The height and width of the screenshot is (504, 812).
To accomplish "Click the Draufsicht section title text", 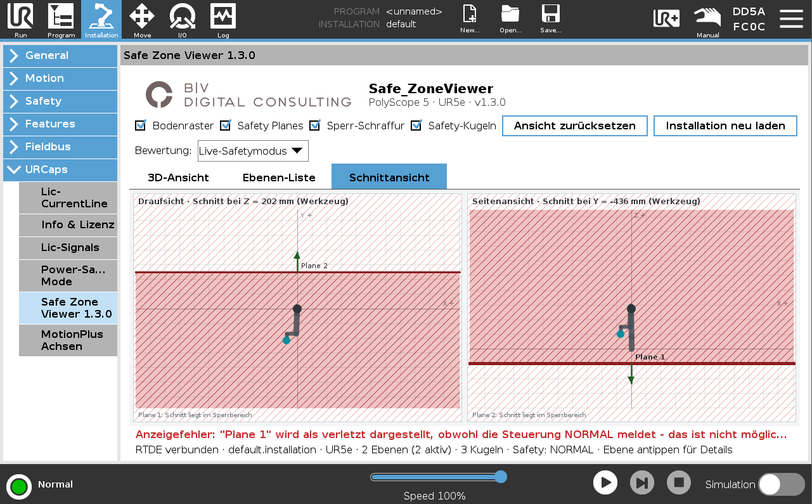I will [243, 202].
